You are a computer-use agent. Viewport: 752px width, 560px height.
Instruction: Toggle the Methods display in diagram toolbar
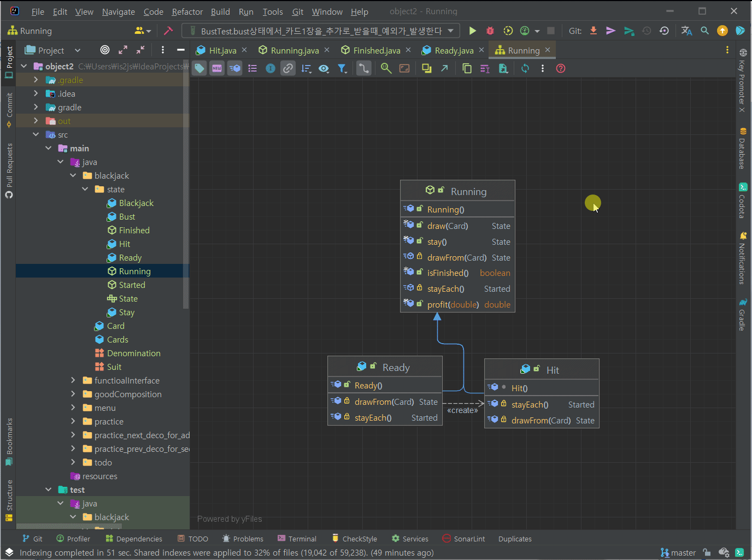[234, 68]
